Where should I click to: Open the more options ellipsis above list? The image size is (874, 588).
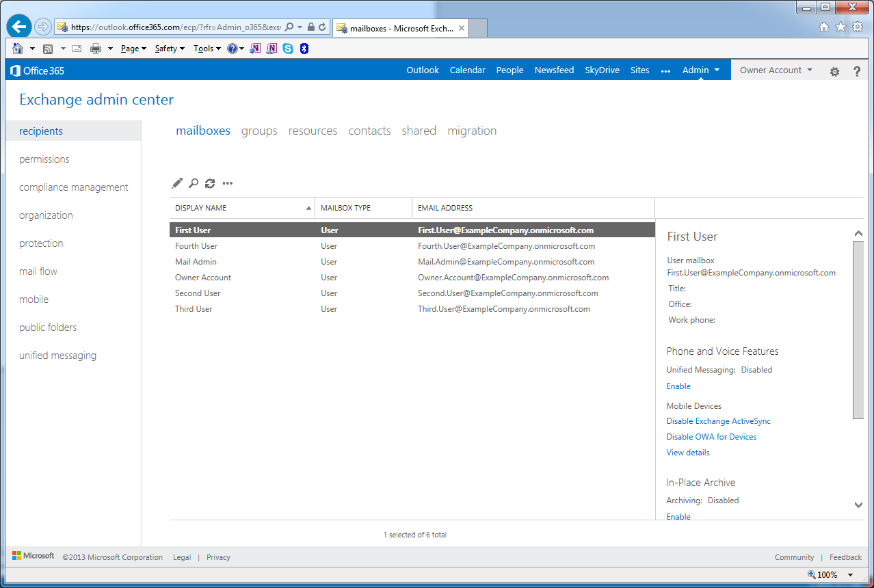tap(228, 183)
